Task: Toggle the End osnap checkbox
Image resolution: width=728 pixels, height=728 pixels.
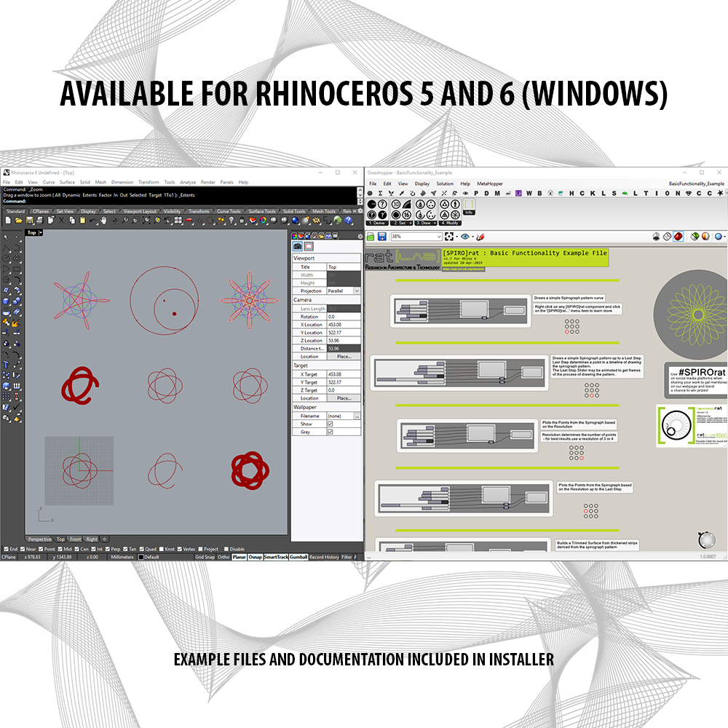Action: 6,549
